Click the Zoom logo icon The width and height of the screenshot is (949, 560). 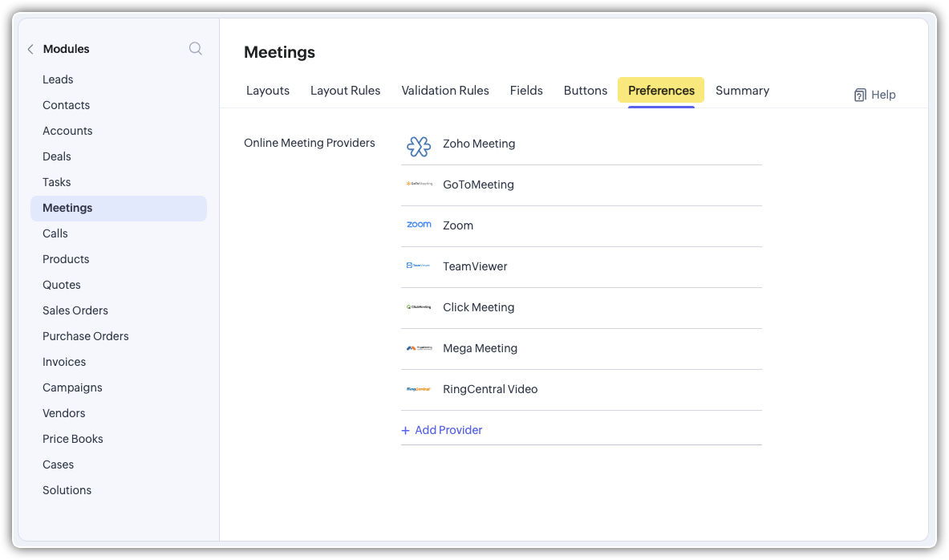(419, 225)
